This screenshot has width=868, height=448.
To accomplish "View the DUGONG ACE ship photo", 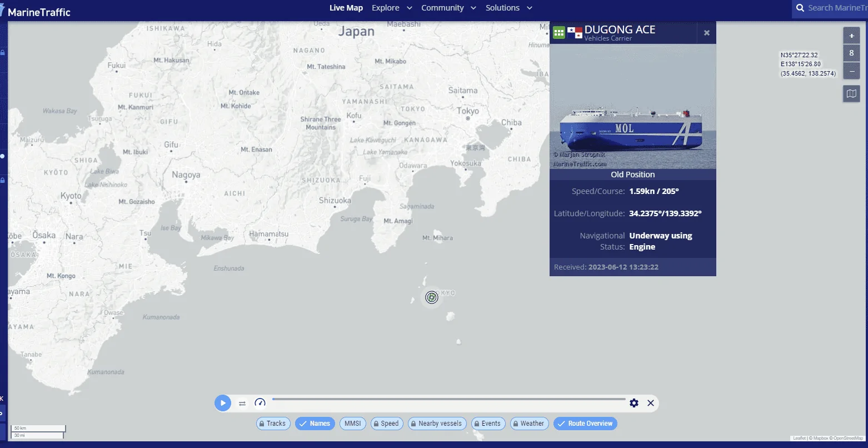I will pyautogui.click(x=633, y=107).
